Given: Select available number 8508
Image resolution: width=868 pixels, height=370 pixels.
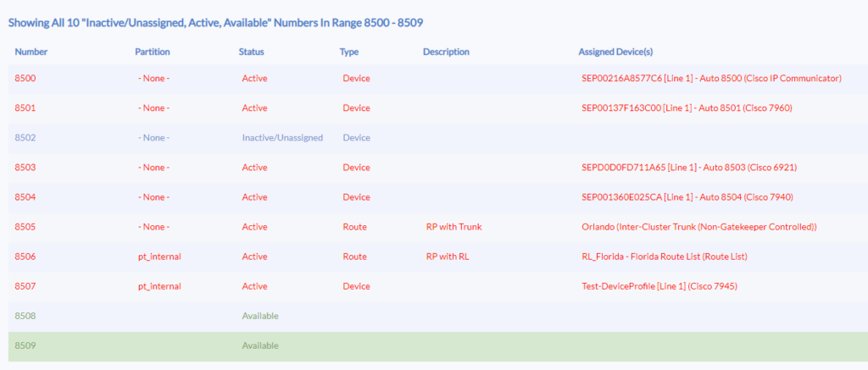Looking at the screenshot, I should click(25, 317).
